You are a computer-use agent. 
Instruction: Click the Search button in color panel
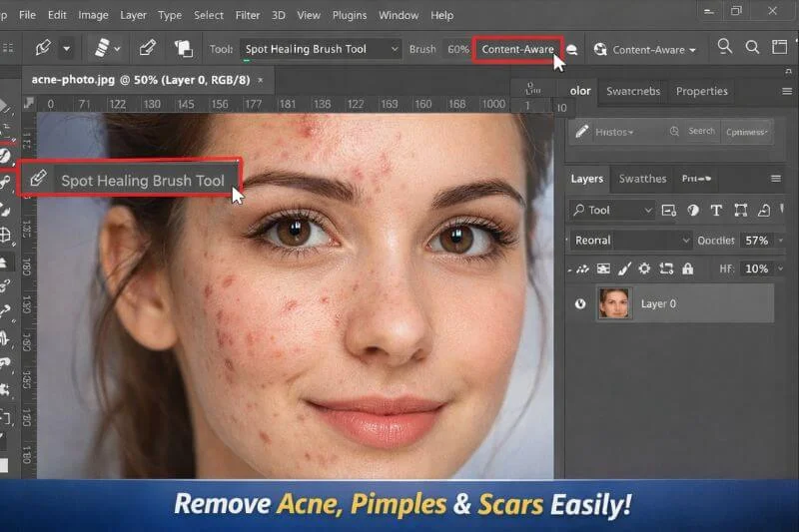pos(701,132)
